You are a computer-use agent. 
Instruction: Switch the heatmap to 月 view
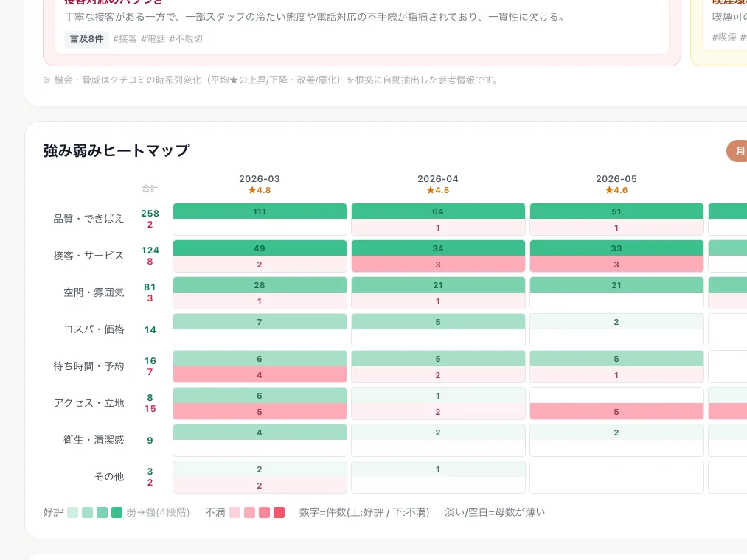(x=737, y=151)
